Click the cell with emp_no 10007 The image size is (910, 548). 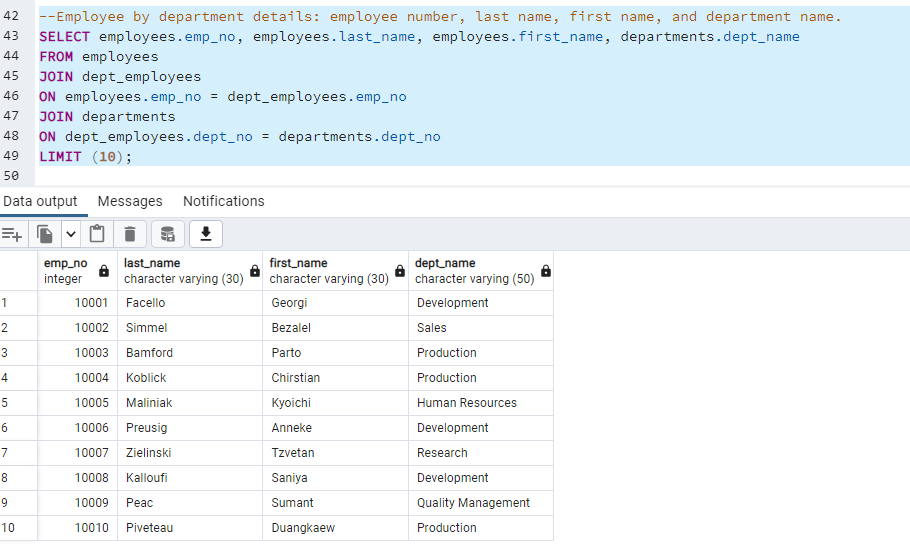click(78, 453)
